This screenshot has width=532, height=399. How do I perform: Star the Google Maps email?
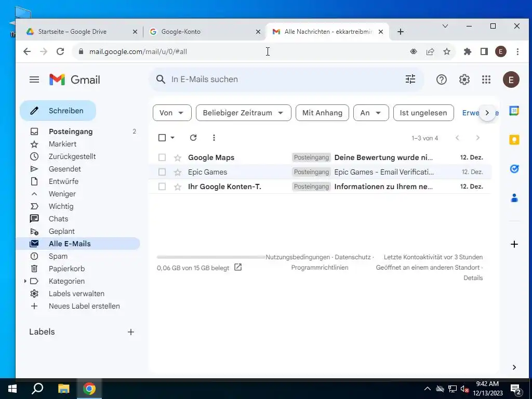pyautogui.click(x=178, y=158)
